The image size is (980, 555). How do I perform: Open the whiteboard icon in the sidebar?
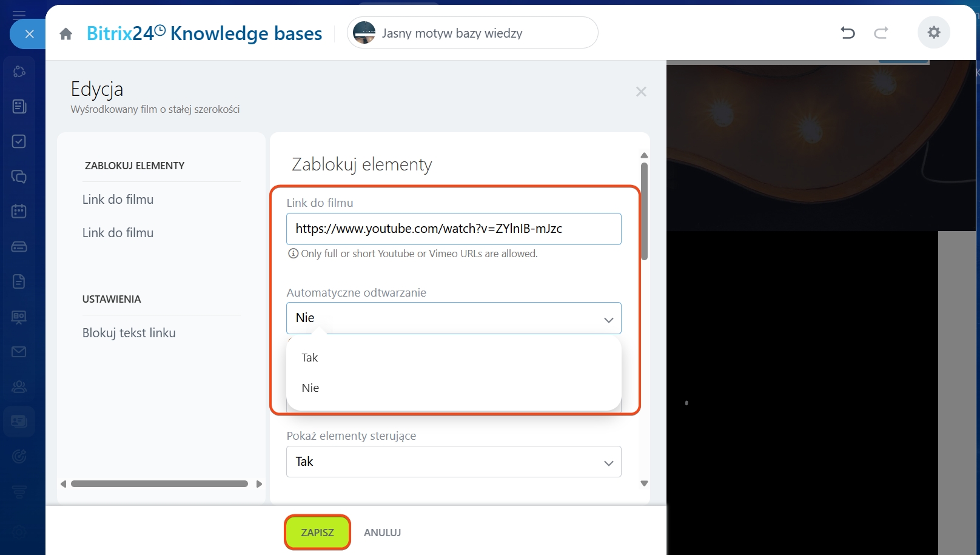[19, 317]
